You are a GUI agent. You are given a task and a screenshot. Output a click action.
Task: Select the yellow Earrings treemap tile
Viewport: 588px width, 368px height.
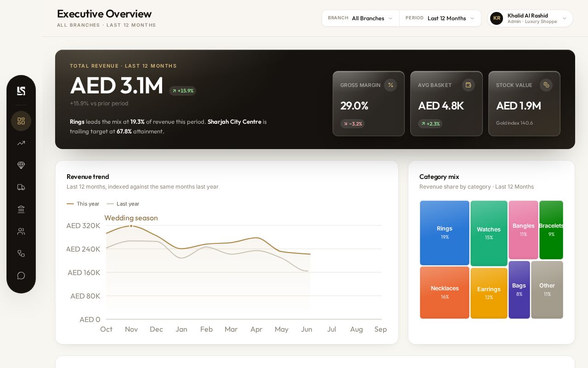489,293
